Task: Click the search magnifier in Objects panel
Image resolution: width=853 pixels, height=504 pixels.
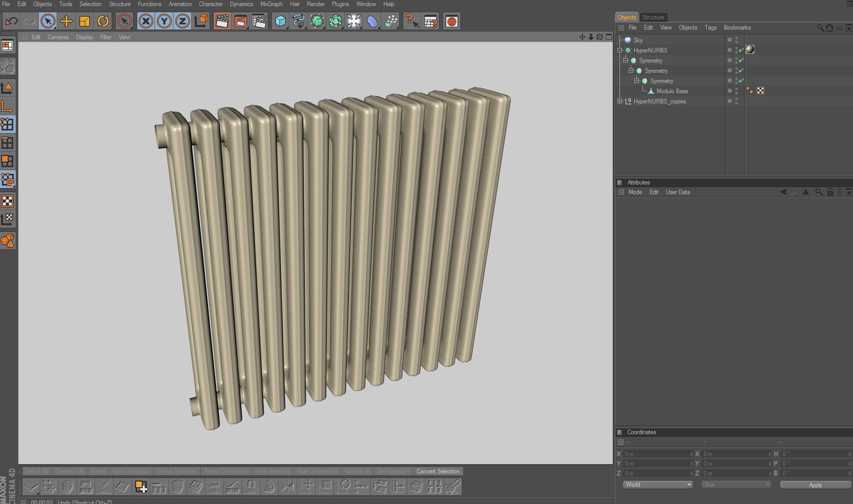Action: click(820, 28)
